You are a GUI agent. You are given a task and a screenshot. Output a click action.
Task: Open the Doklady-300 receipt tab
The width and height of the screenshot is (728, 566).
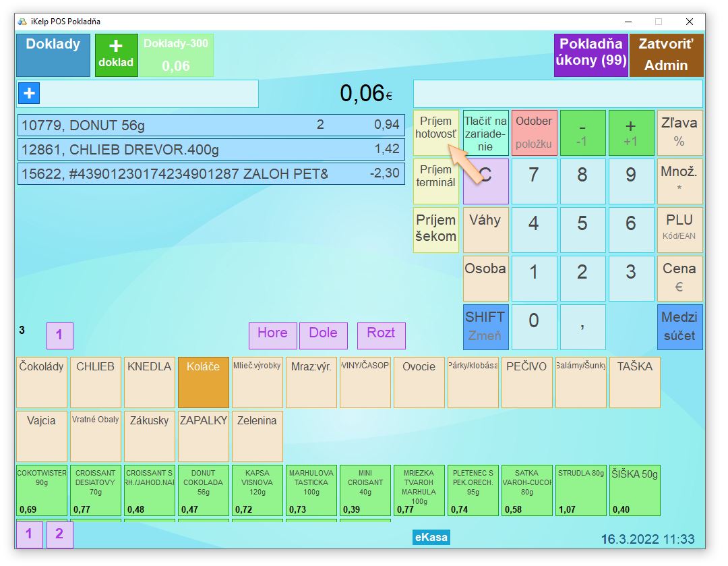click(x=176, y=55)
